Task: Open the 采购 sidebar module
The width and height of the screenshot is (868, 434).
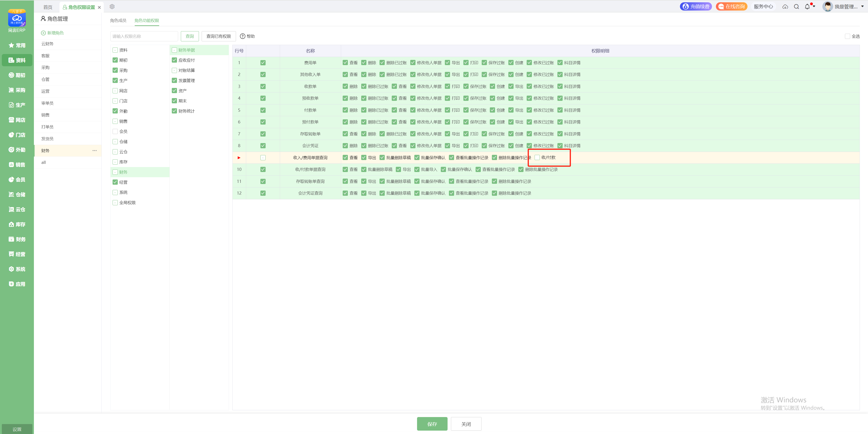Action: 17,90
